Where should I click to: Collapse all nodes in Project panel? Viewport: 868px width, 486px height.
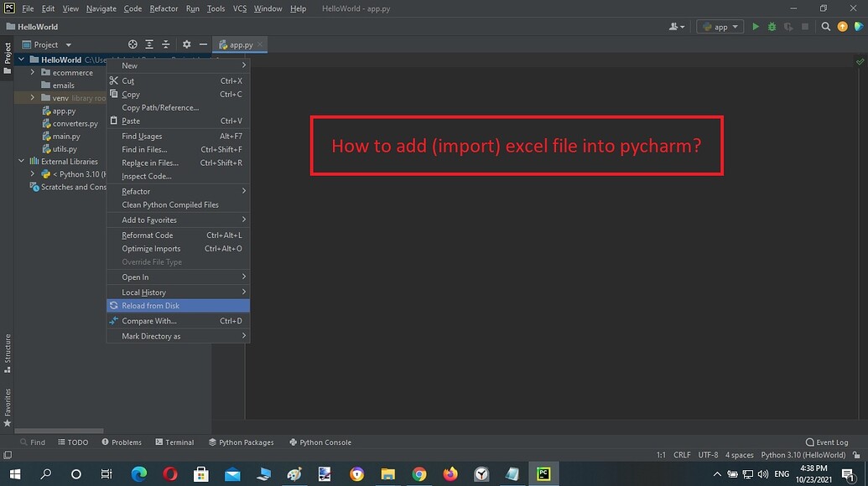click(x=165, y=44)
